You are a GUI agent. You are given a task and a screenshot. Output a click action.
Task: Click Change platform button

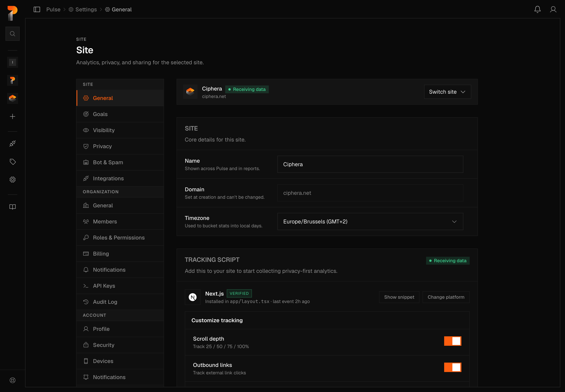point(446,297)
